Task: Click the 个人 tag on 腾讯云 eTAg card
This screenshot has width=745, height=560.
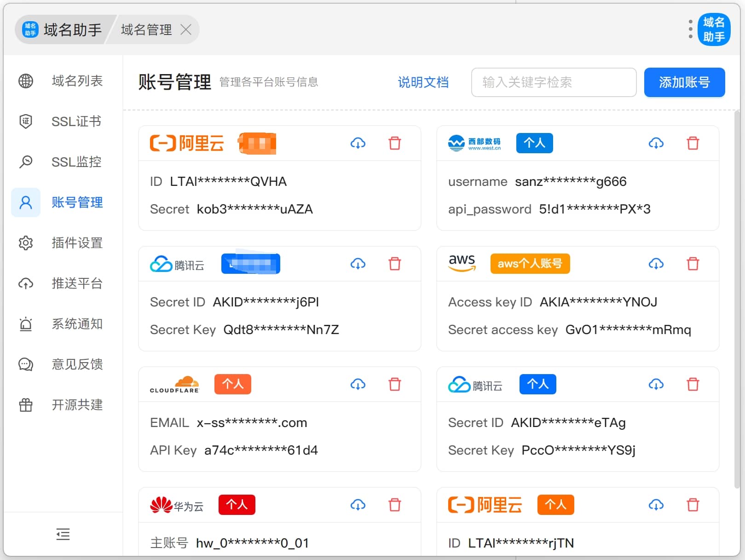Action: tap(538, 384)
